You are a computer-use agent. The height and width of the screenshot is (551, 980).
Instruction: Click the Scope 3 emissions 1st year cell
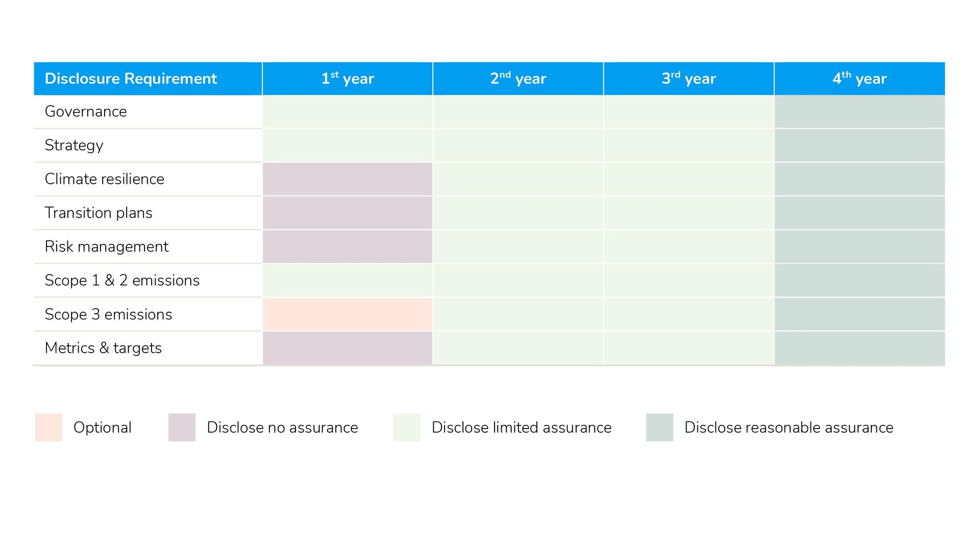click(x=348, y=314)
